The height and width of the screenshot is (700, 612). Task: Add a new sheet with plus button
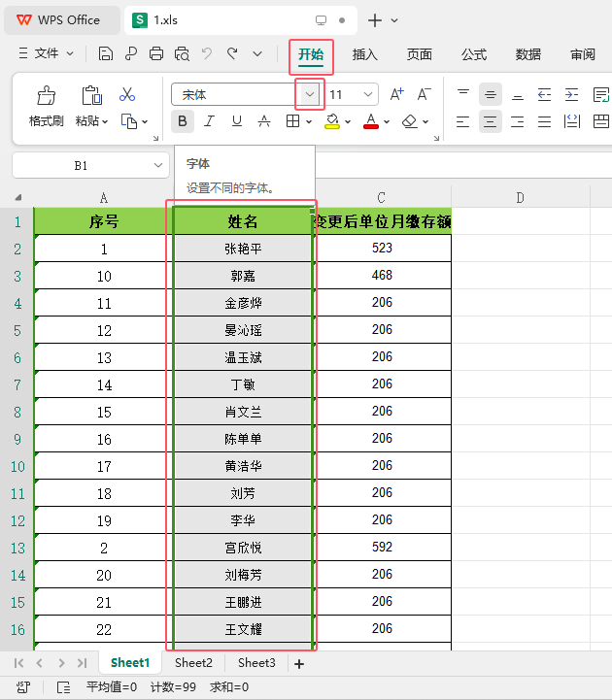pyautogui.click(x=299, y=664)
